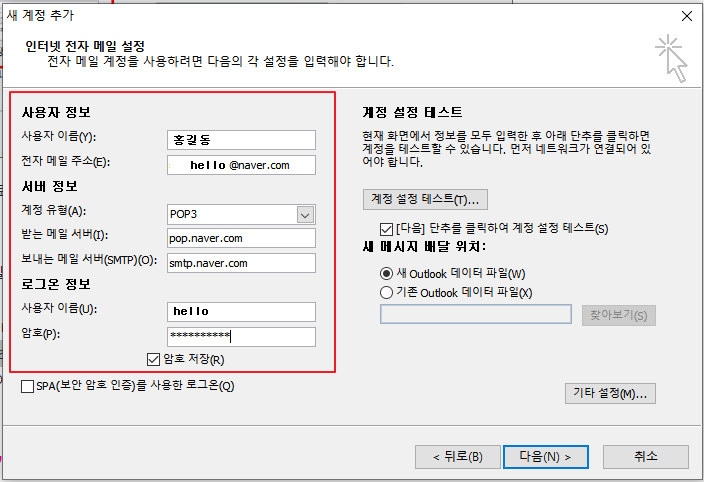Go back with < 뒤로(B) button
Image resolution: width=704 pixels, height=482 pixels.
pos(458,457)
